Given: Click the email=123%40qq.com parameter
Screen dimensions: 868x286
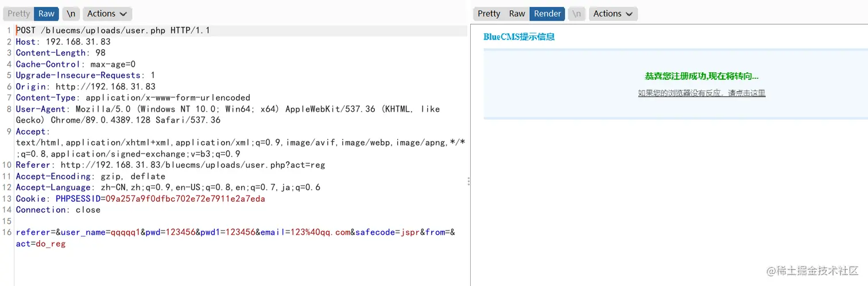Looking at the screenshot, I should [305, 232].
